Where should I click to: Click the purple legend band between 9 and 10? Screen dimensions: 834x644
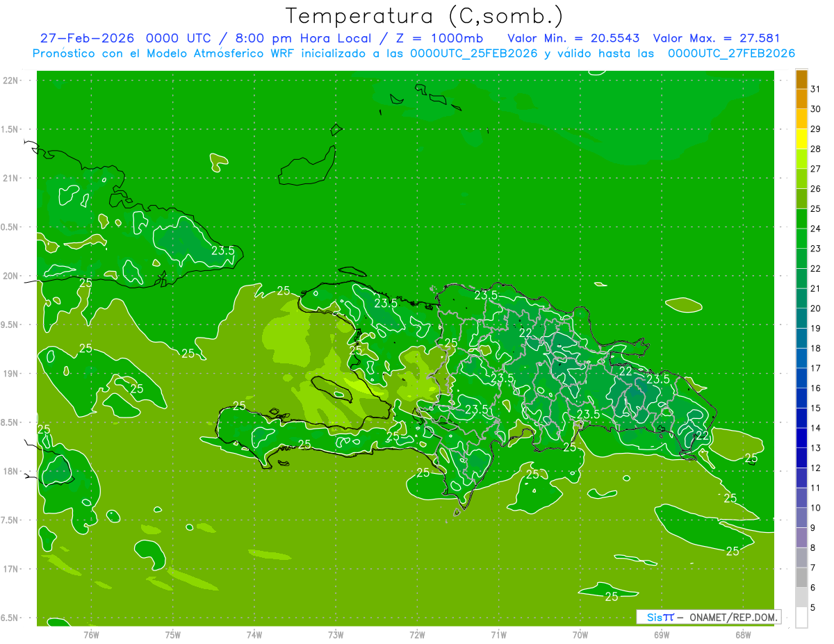(801, 518)
